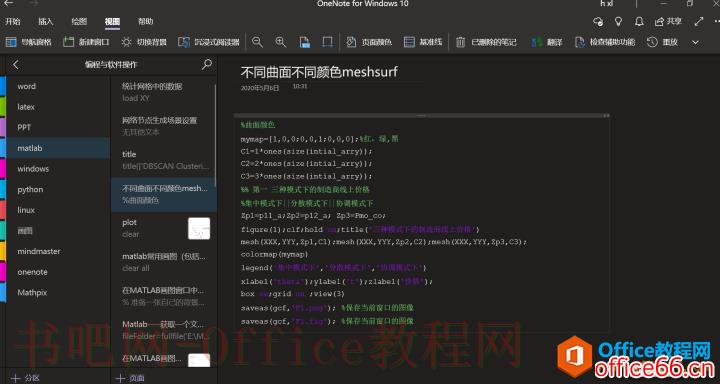Click the sync status cloud icon
Screen dimensions: 720x384
pyautogui.click(x=598, y=21)
